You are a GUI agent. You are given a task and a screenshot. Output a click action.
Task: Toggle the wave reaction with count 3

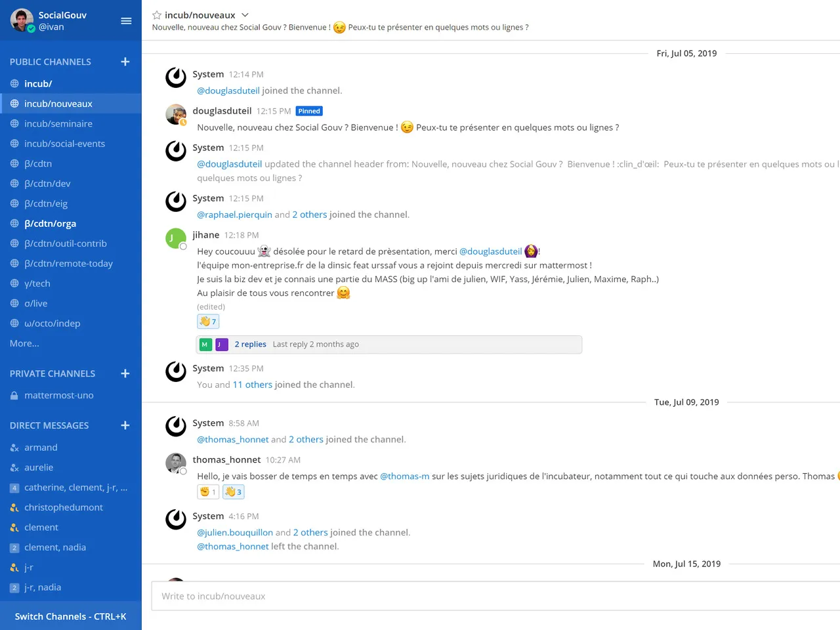234,492
